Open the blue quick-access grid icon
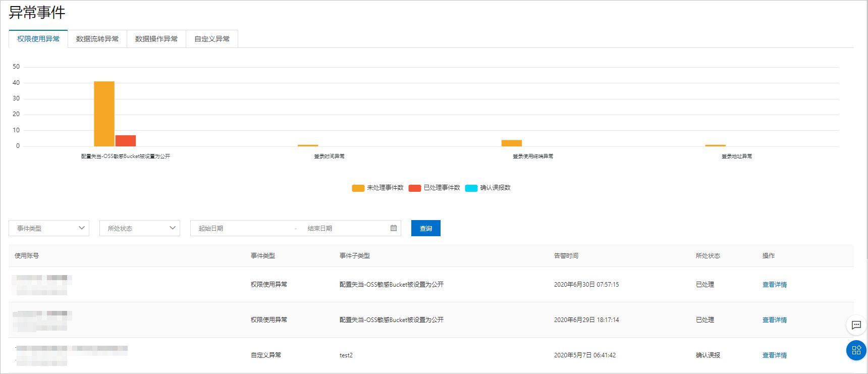Image resolution: width=868 pixels, height=374 pixels. 856,350
